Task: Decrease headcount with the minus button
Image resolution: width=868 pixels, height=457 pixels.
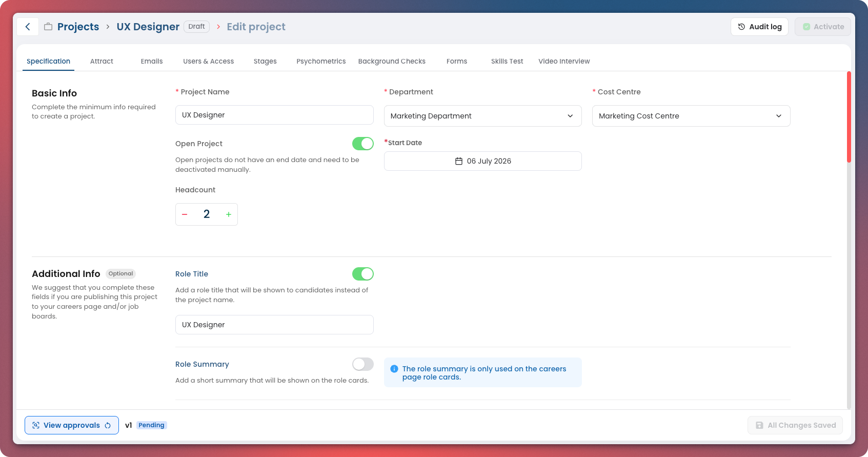Action: pyautogui.click(x=185, y=214)
